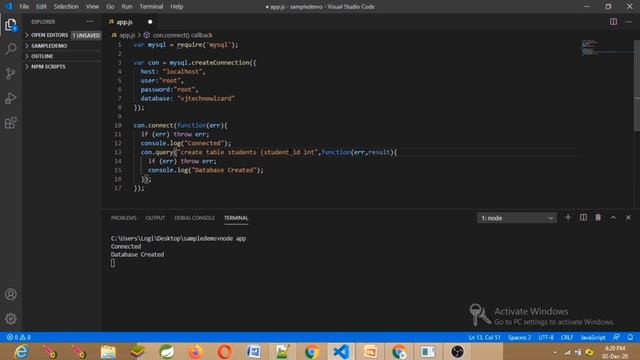The width and height of the screenshot is (640, 360).
Task: Click the unsaved dot on app.js tab
Action: click(150, 22)
